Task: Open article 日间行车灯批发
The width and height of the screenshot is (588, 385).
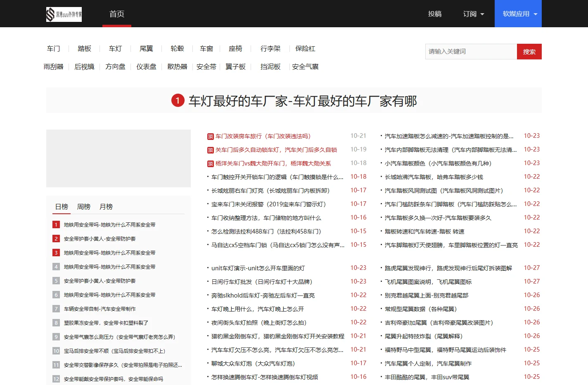Action: tap(263, 282)
